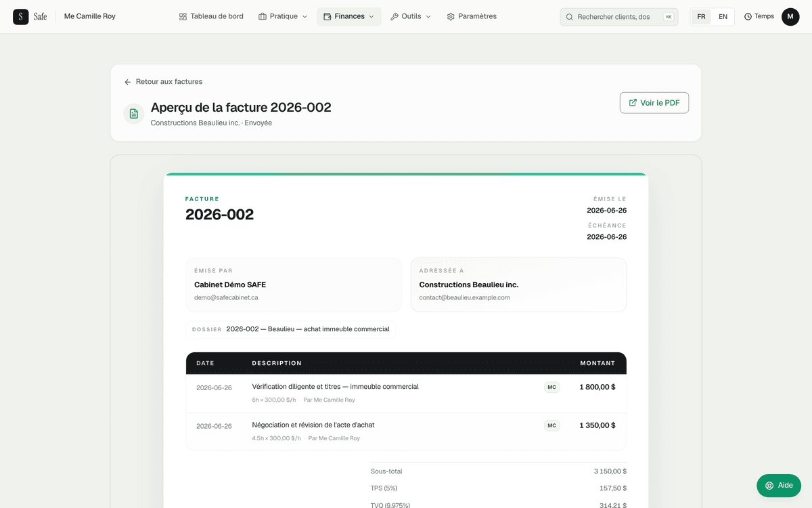Switch language to FR
The width and height of the screenshot is (812, 508).
click(701, 17)
